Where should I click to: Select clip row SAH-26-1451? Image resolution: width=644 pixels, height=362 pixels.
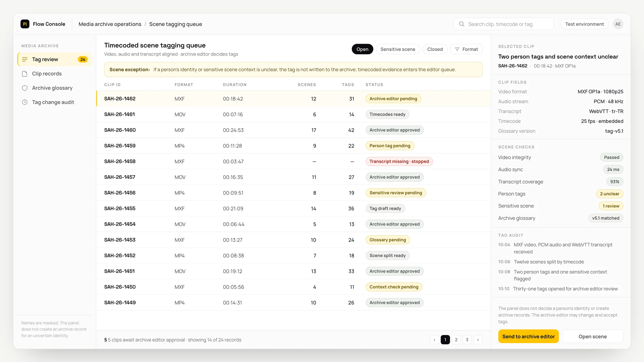293,271
